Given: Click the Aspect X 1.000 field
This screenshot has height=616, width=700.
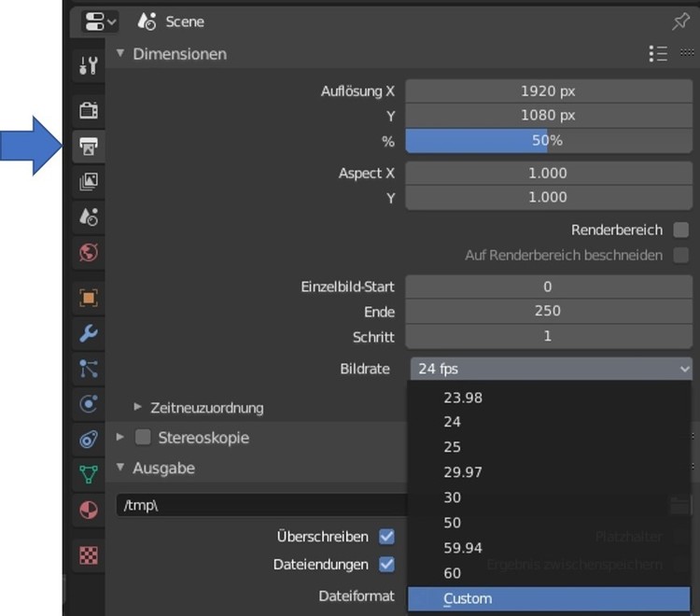Looking at the screenshot, I should (549, 174).
